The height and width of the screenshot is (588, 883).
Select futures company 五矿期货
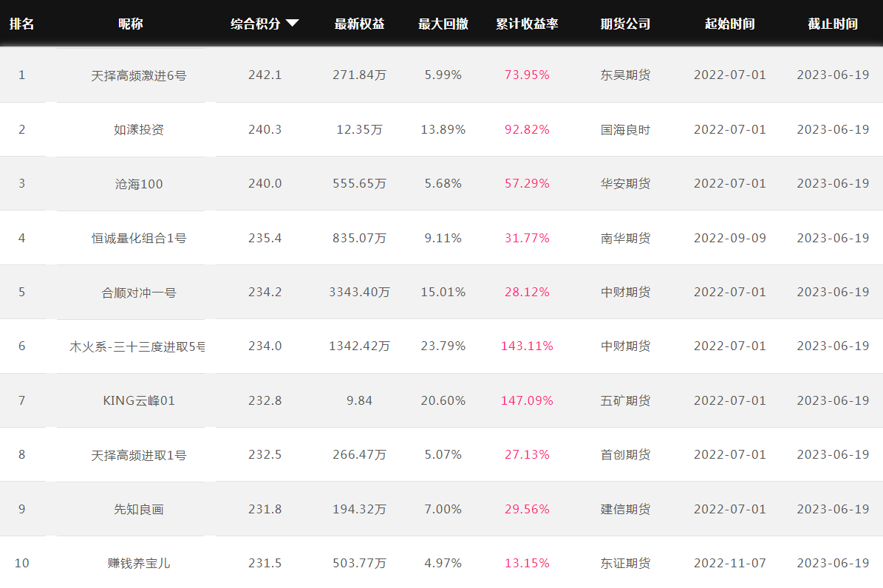(x=625, y=401)
